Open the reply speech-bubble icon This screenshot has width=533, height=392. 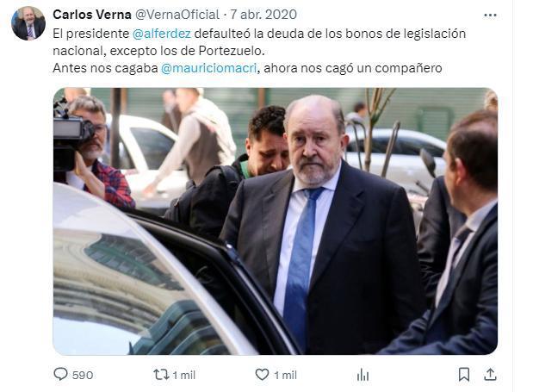point(61,374)
